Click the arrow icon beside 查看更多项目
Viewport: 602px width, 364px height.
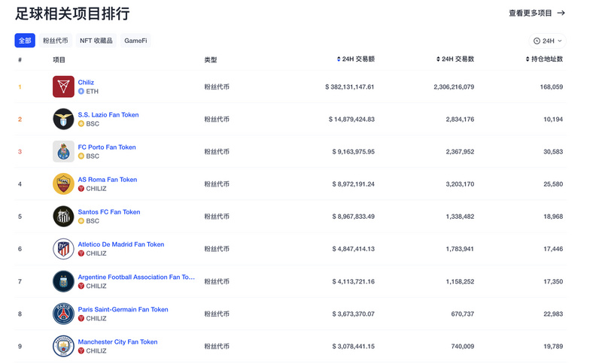(561, 13)
